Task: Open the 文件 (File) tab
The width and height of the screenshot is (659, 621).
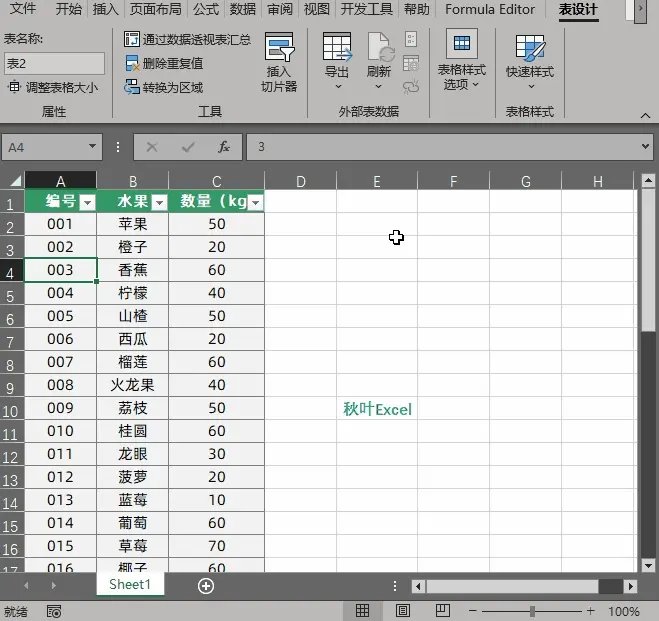Action: 23,8
